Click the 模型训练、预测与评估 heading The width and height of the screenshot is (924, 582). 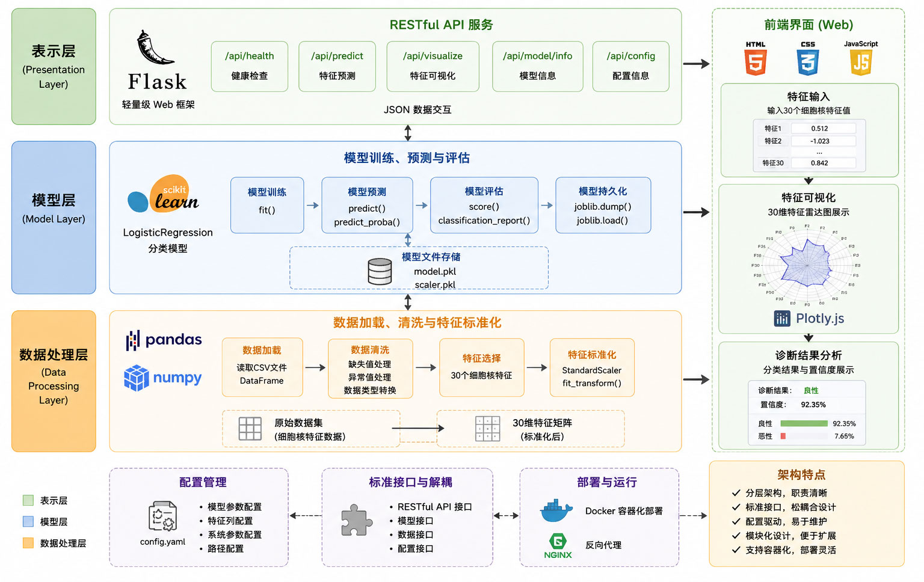407,158
